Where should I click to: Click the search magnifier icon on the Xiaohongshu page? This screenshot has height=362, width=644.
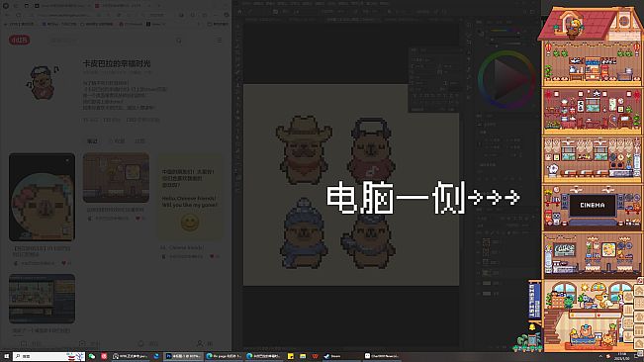[179, 41]
